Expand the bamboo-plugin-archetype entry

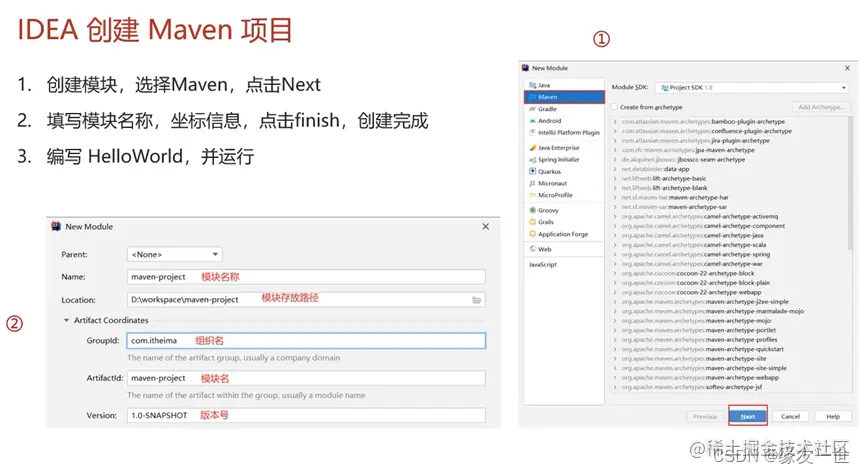[615, 121]
